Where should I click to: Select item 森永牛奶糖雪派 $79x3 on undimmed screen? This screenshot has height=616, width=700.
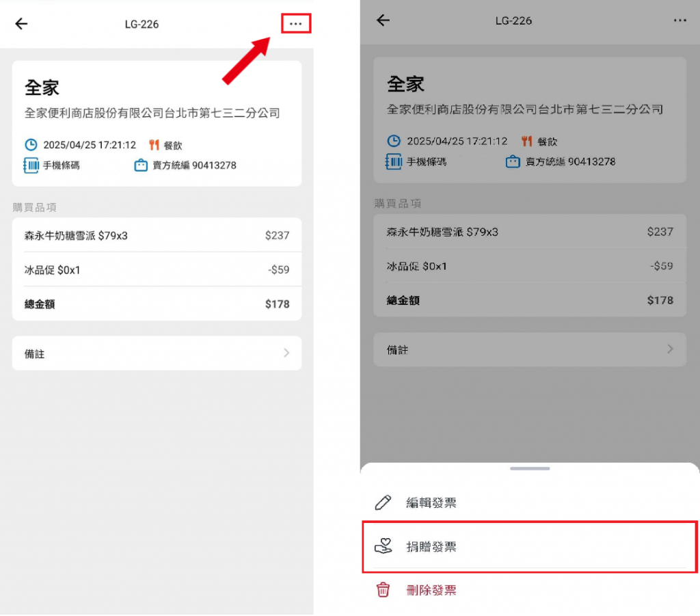tap(76, 236)
